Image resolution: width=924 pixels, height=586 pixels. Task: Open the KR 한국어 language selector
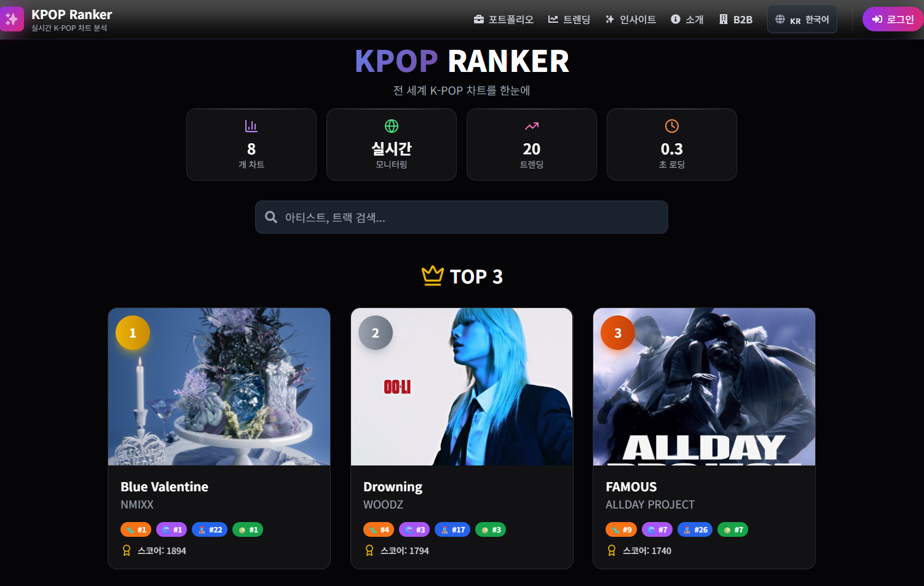pos(802,20)
